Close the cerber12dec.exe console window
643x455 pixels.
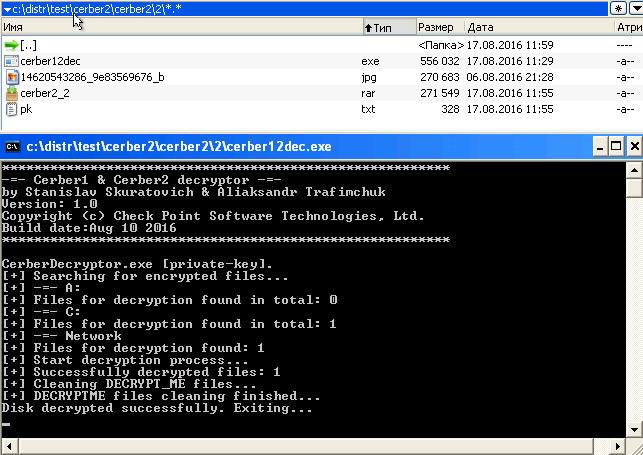pyautogui.click(x=634, y=147)
